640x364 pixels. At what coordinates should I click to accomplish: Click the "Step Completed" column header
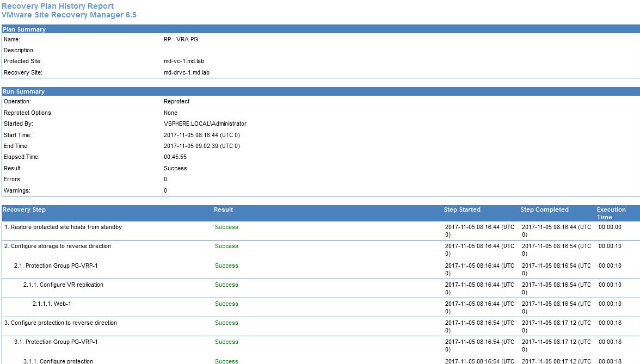(544, 210)
